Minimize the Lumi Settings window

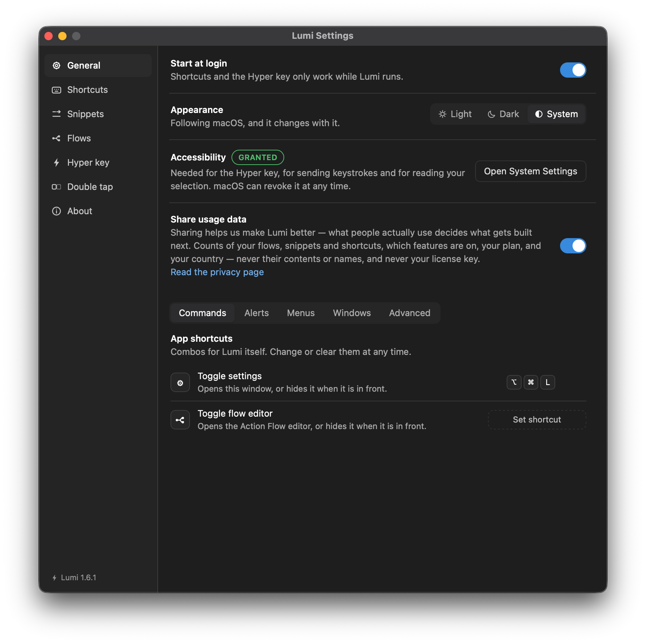pos(62,36)
